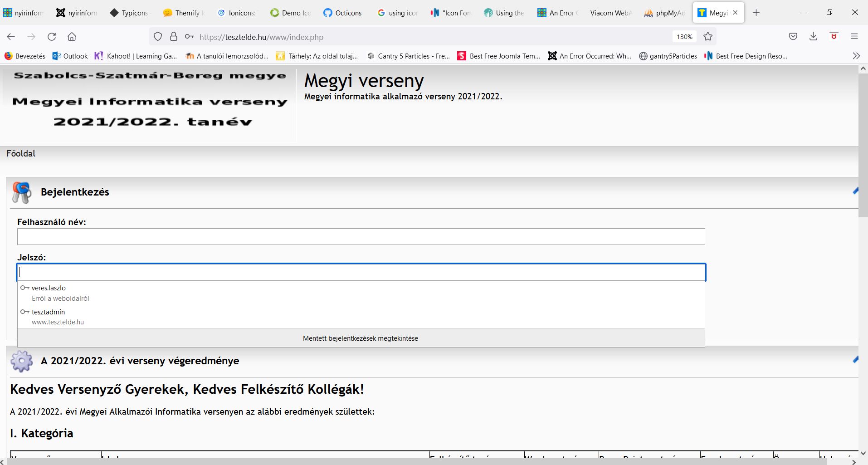This screenshot has width=868, height=465.
Task: Go to the browser home page icon
Action: coord(72,37)
